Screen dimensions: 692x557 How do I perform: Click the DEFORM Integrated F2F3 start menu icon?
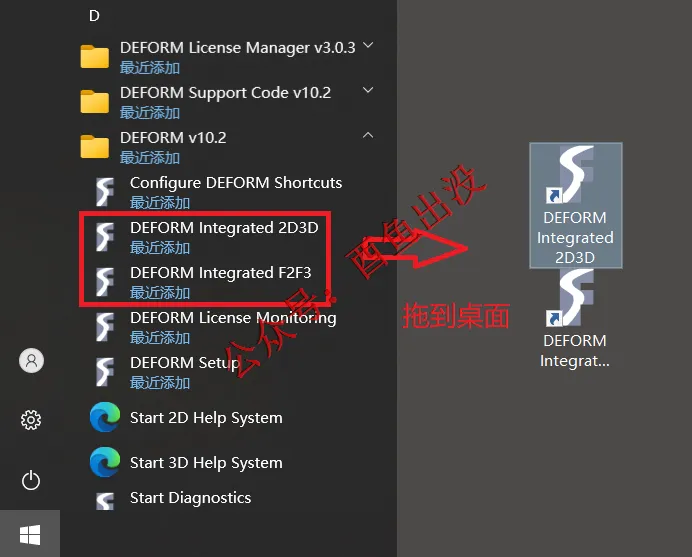pyautogui.click(x=105, y=282)
